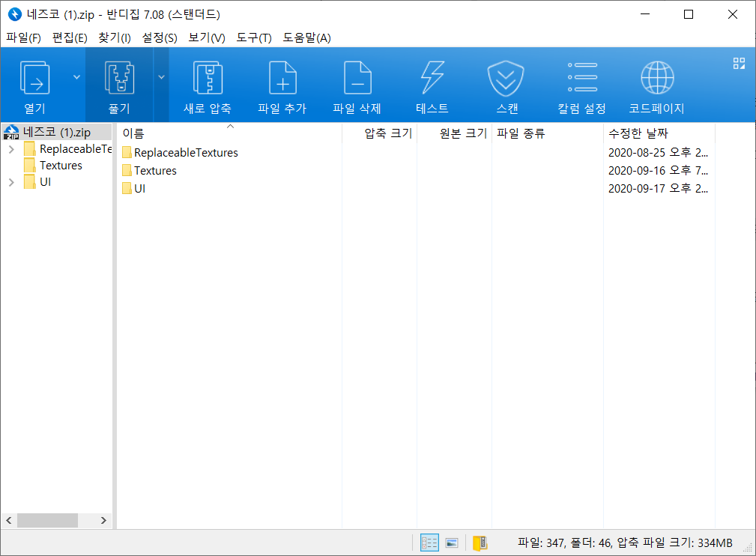The height and width of the screenshot is (556, 756).
Task: Select Textures name in file list
Action: click(155, 171)
